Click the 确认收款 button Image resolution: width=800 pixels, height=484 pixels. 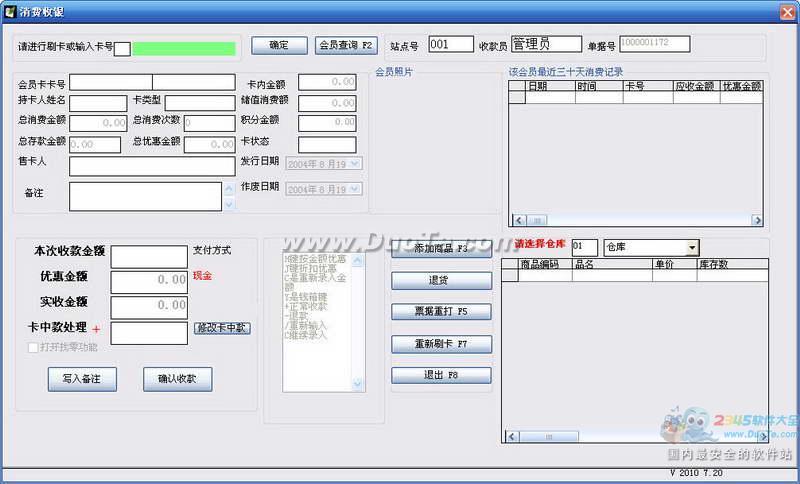click(178, 379)
